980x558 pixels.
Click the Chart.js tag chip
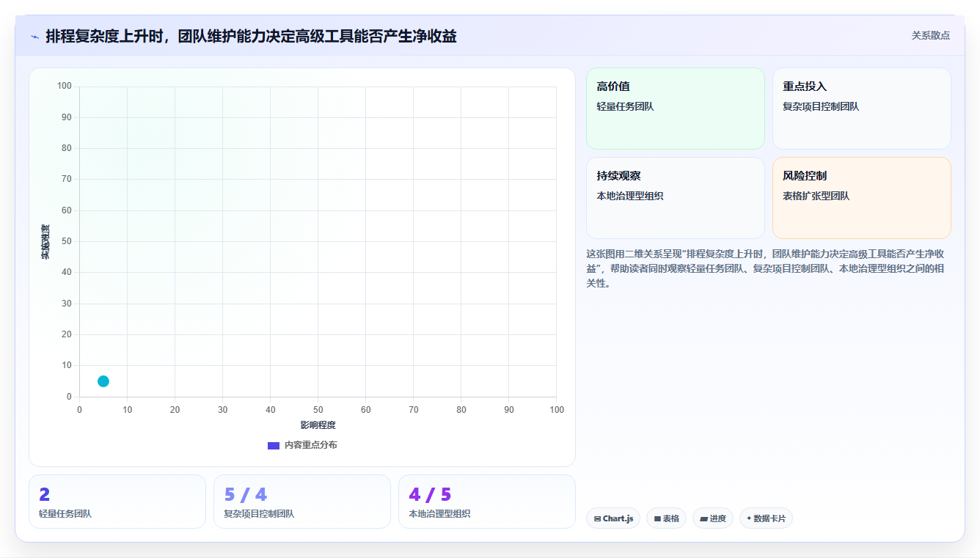613,518
